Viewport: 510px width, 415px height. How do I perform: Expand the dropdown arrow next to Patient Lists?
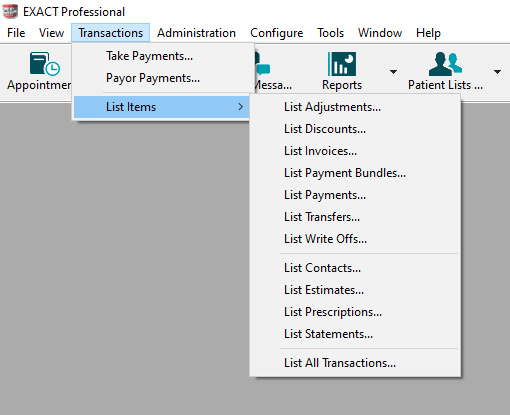pyautogui.click(x=497, y=72)
